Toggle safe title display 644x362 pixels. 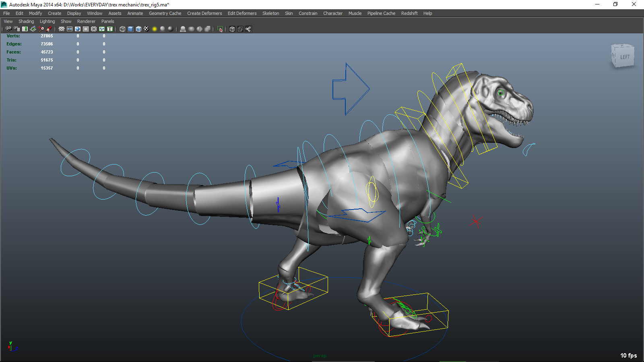click(109, 29)
